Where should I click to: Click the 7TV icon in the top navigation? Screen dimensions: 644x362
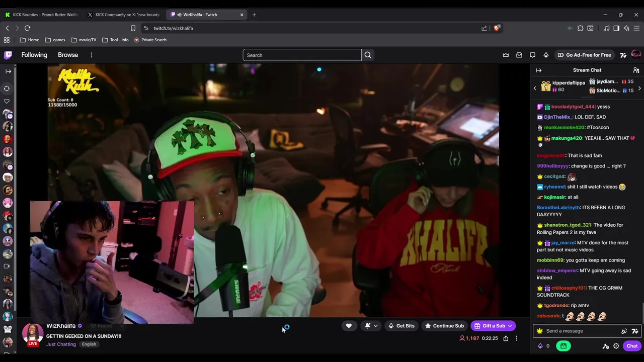[623, 55]
